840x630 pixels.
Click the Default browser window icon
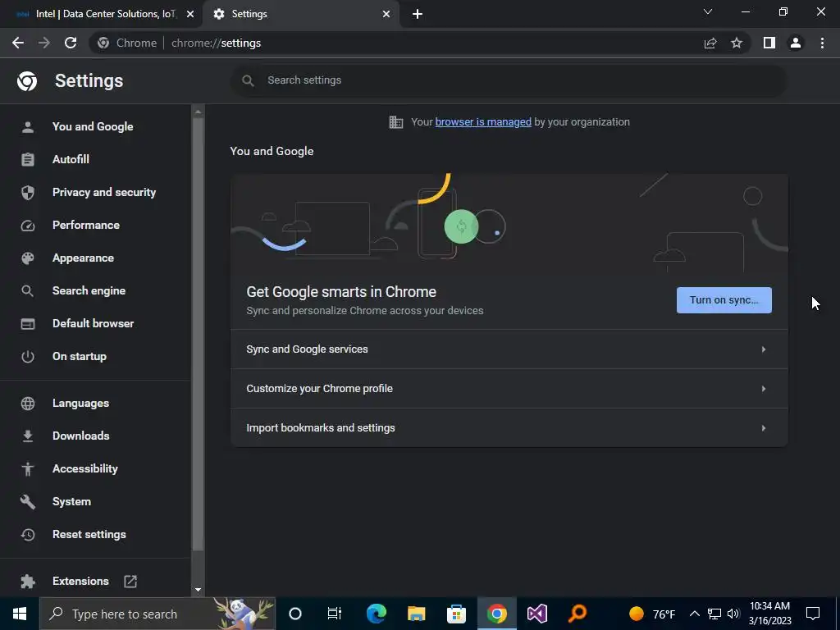(27, 323)
